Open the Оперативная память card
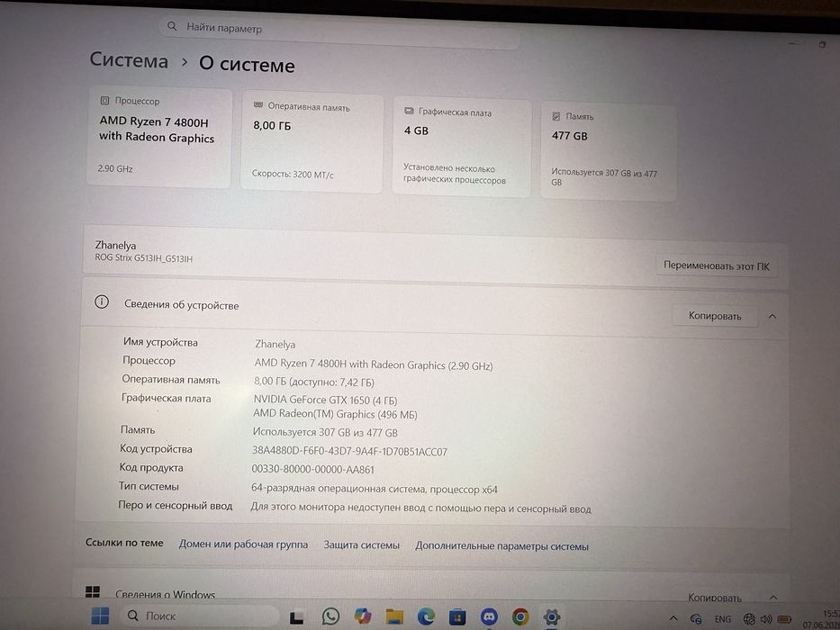This screenshot has width=840, height=630. (312, 142)
